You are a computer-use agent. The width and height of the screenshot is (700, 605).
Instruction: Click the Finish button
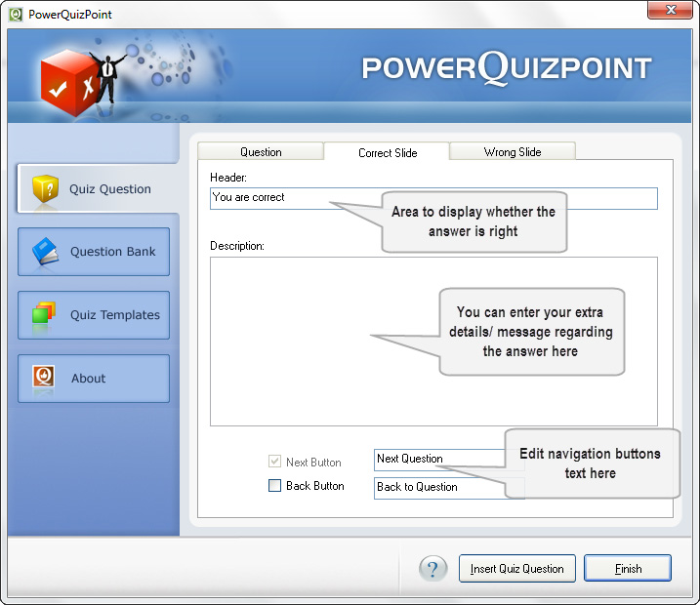[x=627, y=568]
